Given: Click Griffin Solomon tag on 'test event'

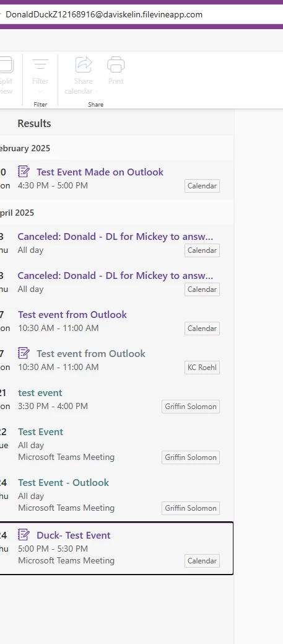Looking at the screenshot, I should click(191, 407).
